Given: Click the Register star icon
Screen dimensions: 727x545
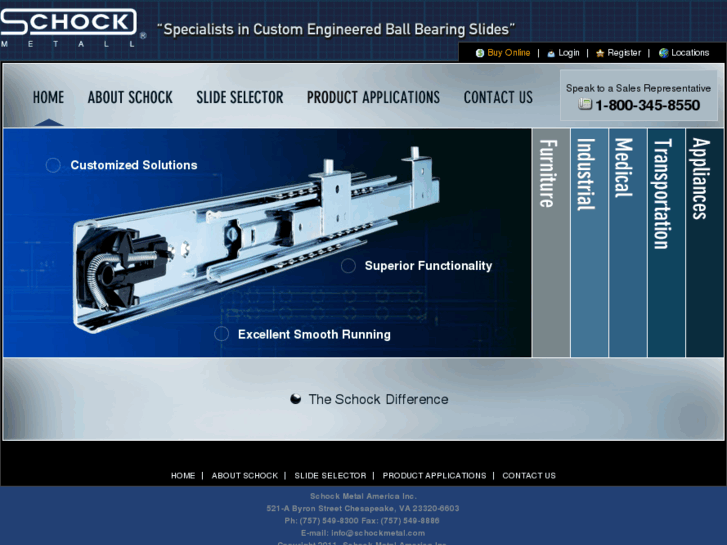Looking at the screenshot, I should (x=600, y=53).
